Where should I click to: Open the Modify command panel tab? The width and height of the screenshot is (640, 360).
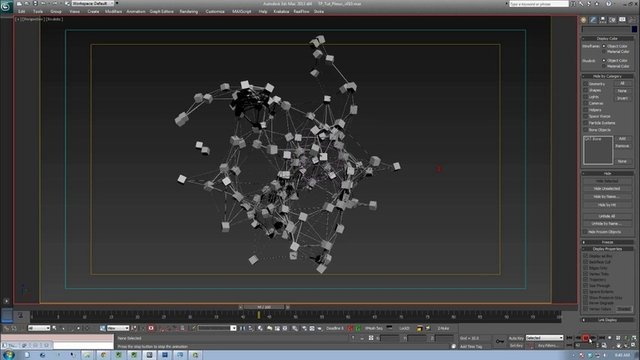pos(593,20)
